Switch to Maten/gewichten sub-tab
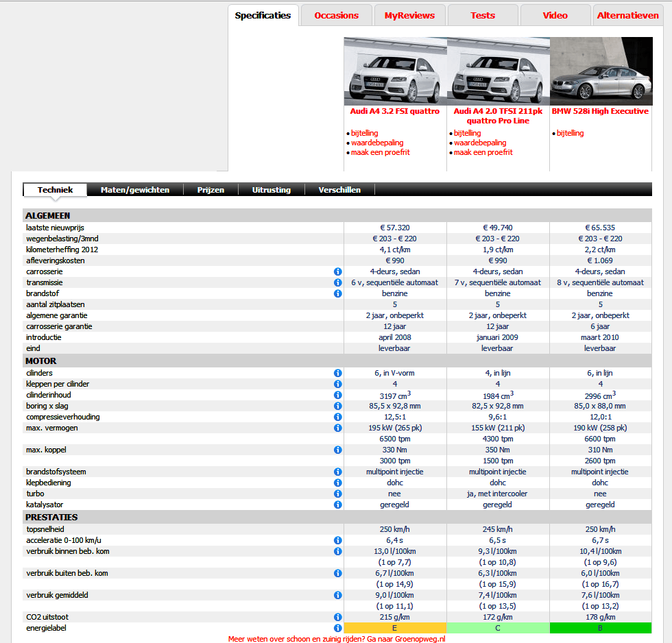Screen dimensions: 672x643 coord(135,190)
